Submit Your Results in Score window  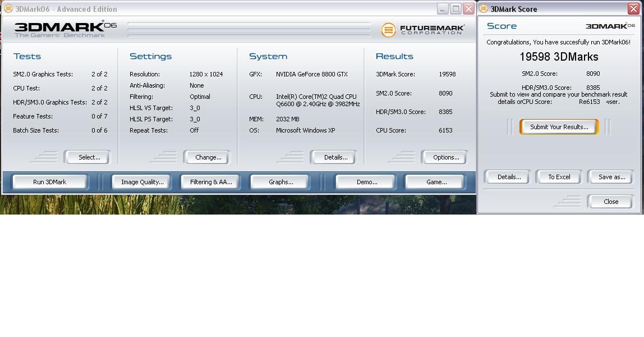tap(559, 126)
